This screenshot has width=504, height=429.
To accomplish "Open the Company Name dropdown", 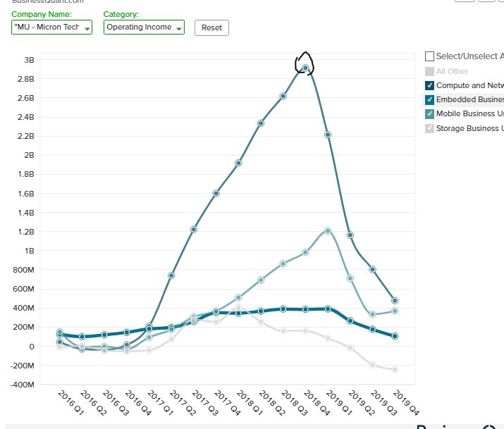I will (x=51, y=27).
